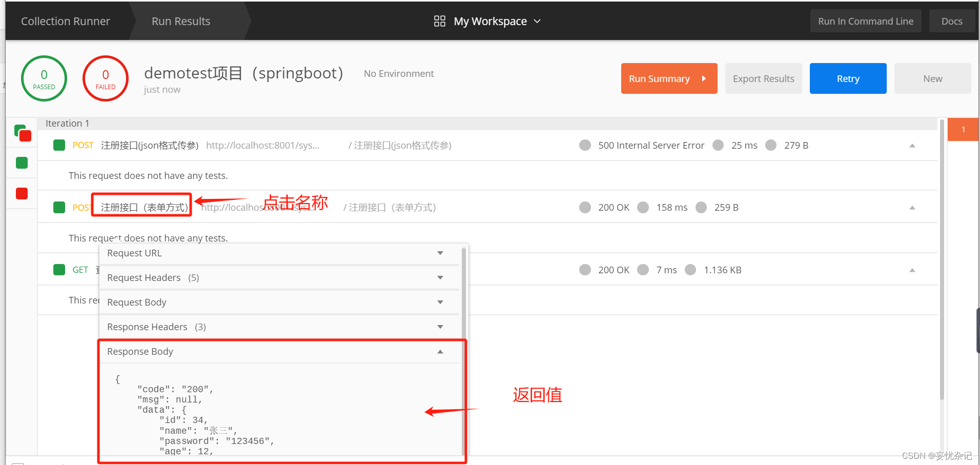The width and height of the screenshot is (980, 465).
Task: Click the blue Retry button
Action: click(x=848, y=78)
